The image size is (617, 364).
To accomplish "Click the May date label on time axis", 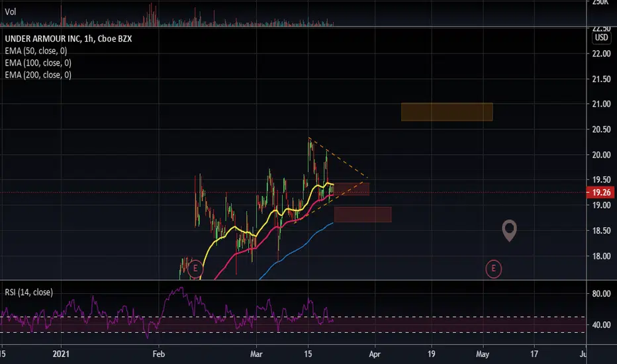I will pos(483,354).
